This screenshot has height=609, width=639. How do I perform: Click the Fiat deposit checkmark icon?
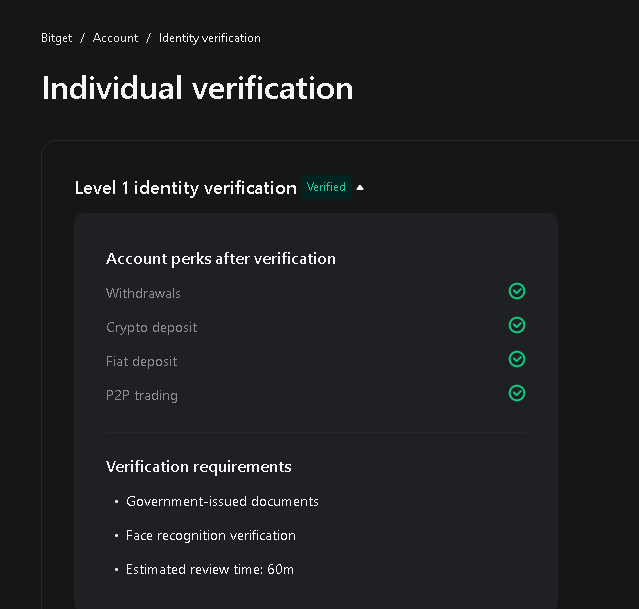[517, 359]
